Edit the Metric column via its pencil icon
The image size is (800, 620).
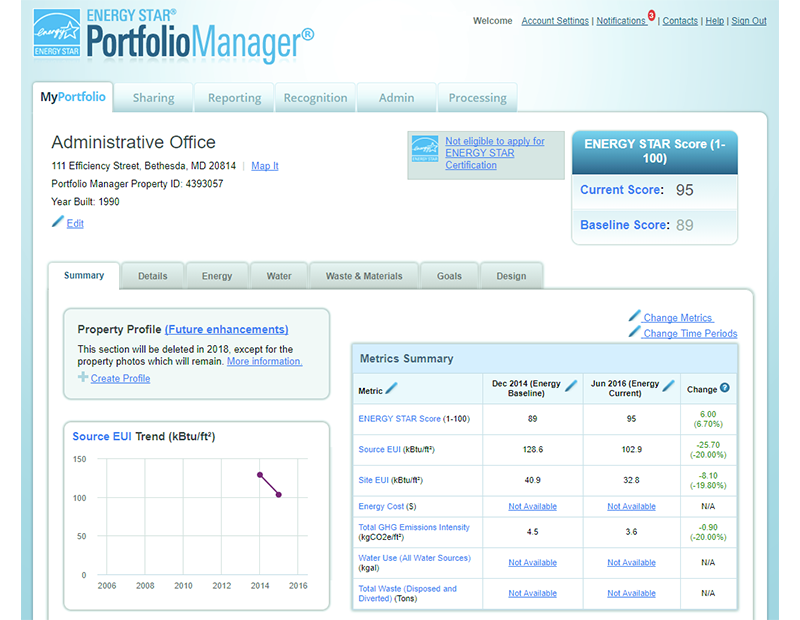391,389
